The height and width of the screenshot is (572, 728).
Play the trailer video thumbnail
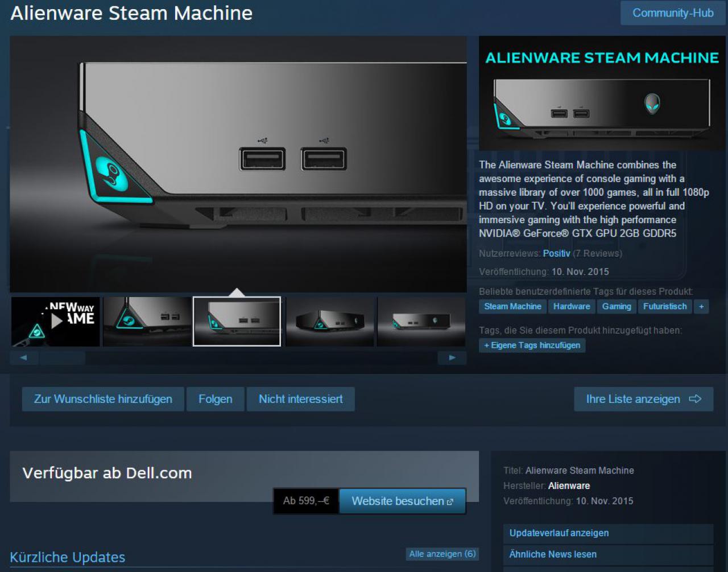(x=56, y=321)
